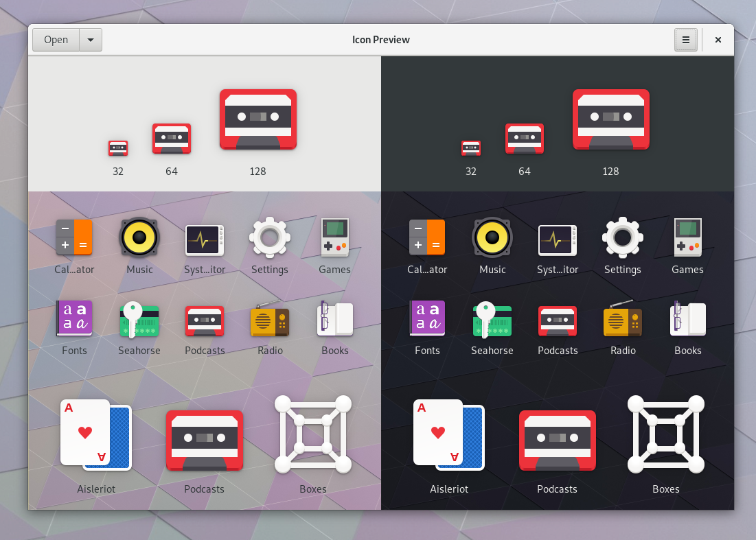Image resolution: width=756 pixels, height=540 pixels.
Task: Click the Icon Preview title in header bar
Action: [x=380, y=40]
